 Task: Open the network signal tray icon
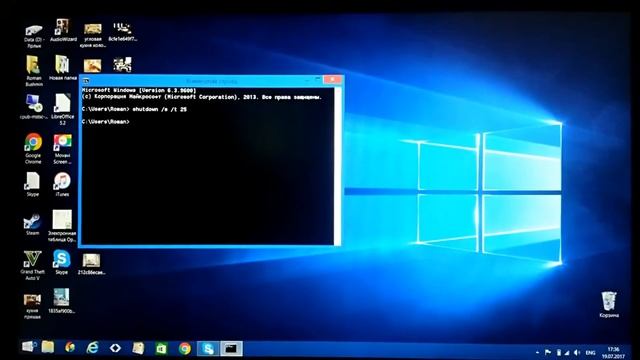[x=567, y=352]
